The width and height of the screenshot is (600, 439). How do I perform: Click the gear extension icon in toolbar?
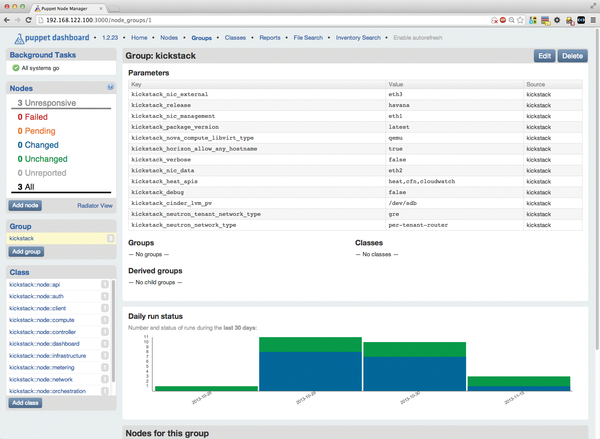click(x=557, y=20)
